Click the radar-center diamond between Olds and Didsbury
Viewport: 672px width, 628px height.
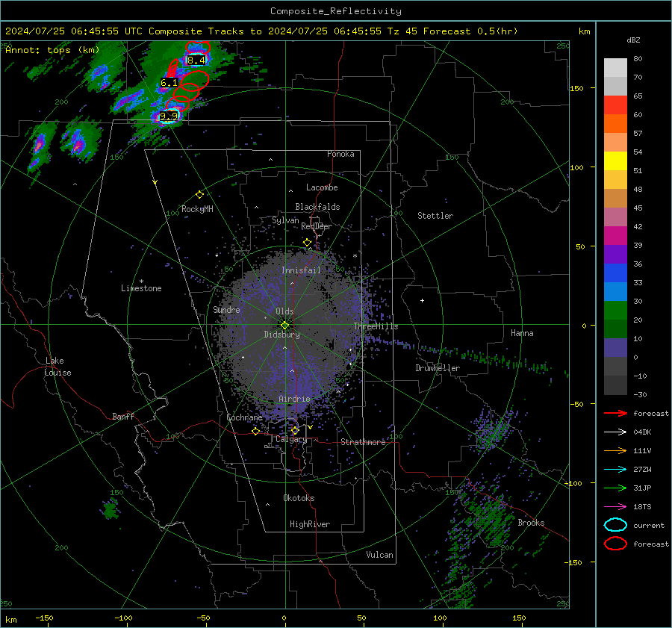pyautogui.click(x=284, y=326)
